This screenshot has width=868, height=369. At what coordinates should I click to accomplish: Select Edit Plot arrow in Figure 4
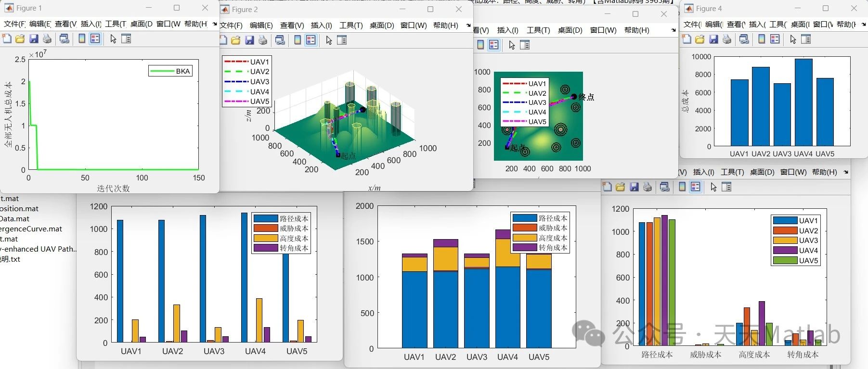point(793,39)
